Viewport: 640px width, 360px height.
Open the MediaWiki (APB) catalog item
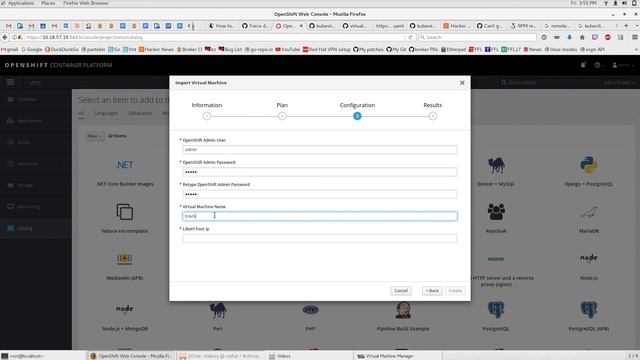click(x=125, y=265)
